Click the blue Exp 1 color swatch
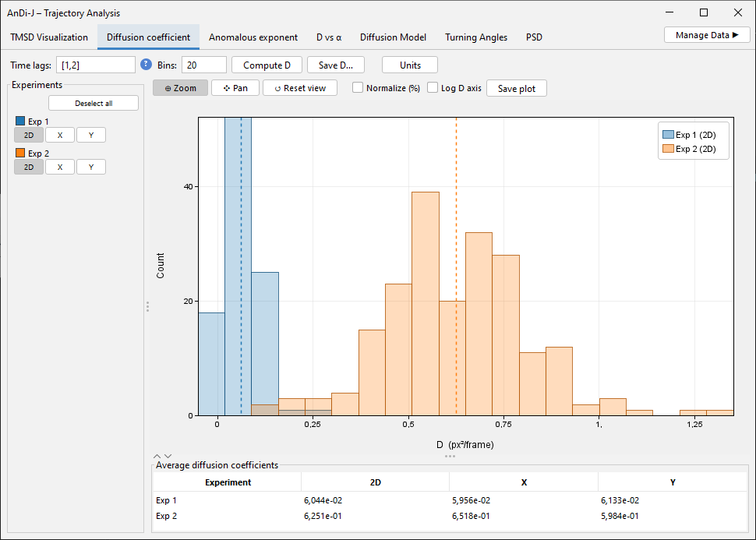Viewport: 756px width, 540px height. pyautogui.click(x=20, y=121)
